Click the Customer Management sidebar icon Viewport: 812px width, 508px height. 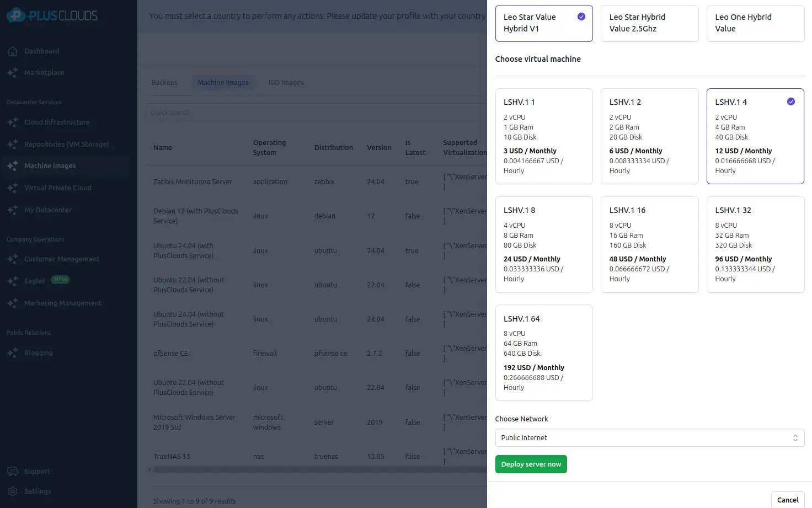[x=13, y=259]
